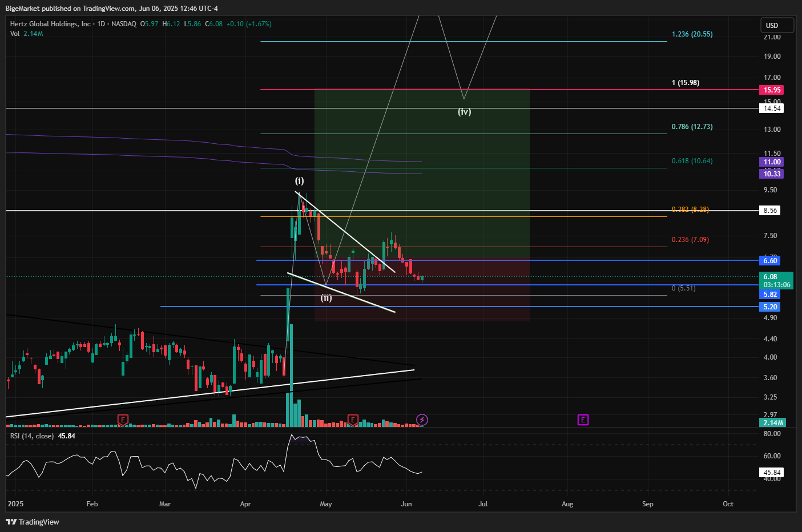This screenshot has height=532, width=802.
Task: Click the Aug label on time axis
Action: pyautogui.click(x=567, y=504)
